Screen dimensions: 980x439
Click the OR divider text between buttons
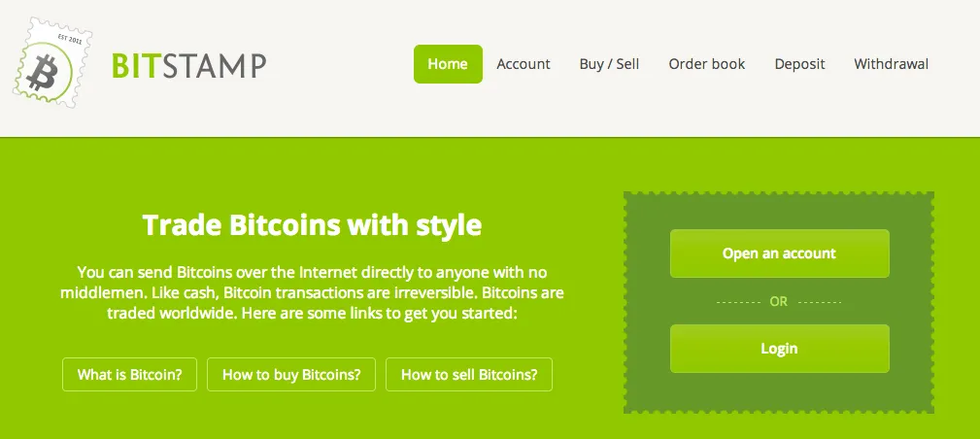point(779,301)
